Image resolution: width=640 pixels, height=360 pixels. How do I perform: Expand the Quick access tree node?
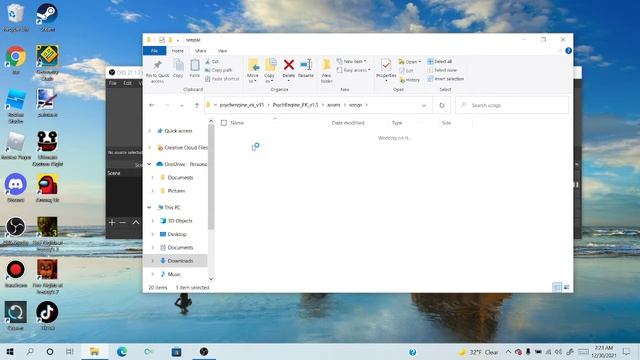click(x=149, y=131)
